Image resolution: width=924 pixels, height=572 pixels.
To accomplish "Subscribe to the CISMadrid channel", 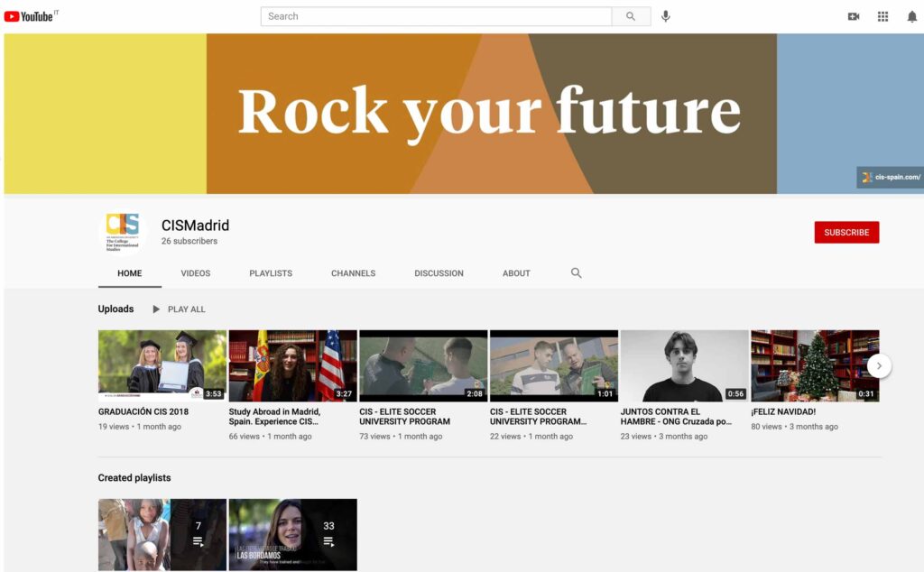I will pyautogui.click(x=846, y=232).
